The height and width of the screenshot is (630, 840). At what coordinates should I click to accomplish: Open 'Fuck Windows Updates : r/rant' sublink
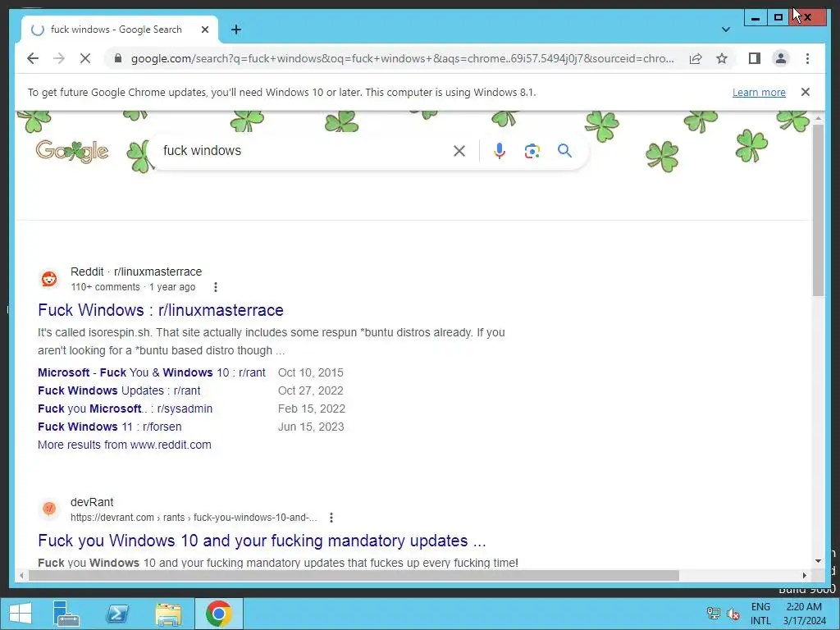[x=119, y=390]
